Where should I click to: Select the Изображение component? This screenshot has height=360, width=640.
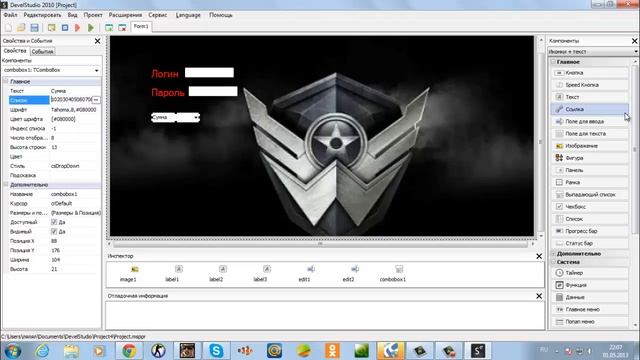click(590, 146)
